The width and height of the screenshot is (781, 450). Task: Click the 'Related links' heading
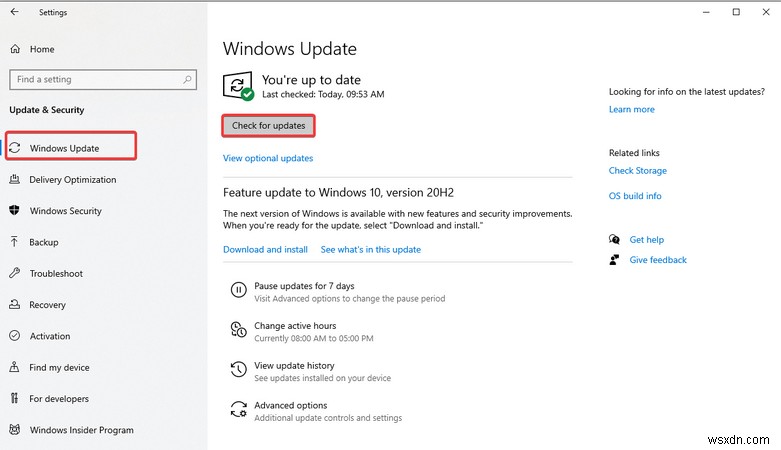tap(634, 152)
